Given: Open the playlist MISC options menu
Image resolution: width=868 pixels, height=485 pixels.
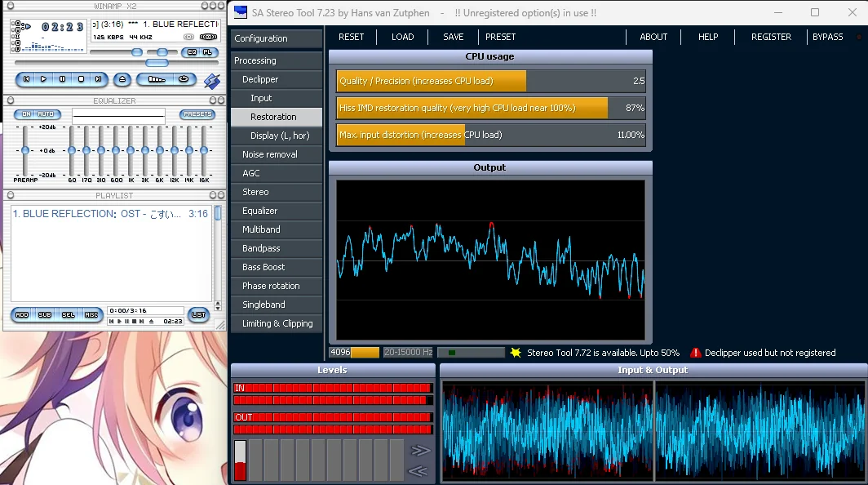Looking at the screenshot, I should [91, 314].
